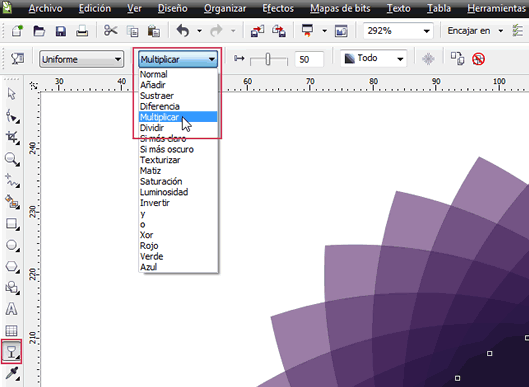The height and width of the screenshot is (387, 529).
Task: Click the clear transparency icon
Action: [x=478, y=59]
